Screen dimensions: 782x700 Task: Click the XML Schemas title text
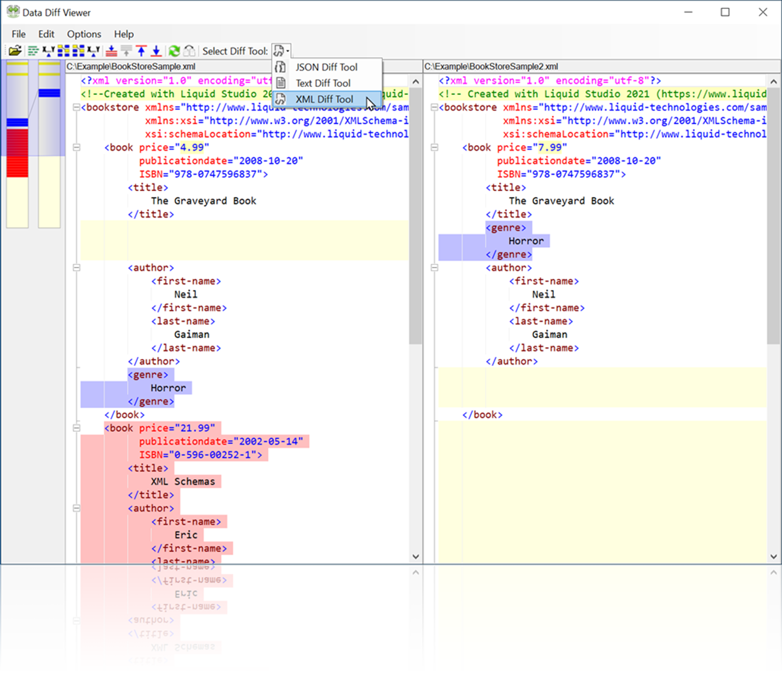183,482
